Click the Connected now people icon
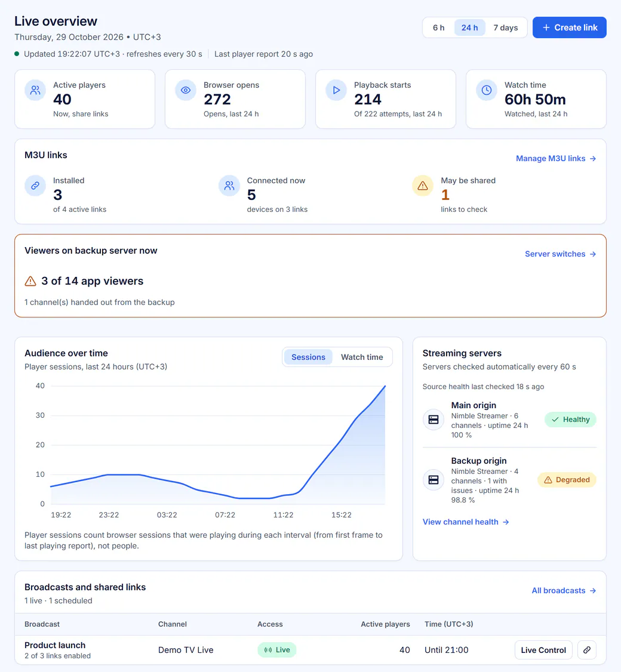Viewport: 621px width, 672px height. pyautogui.click(x=229, y=186)
